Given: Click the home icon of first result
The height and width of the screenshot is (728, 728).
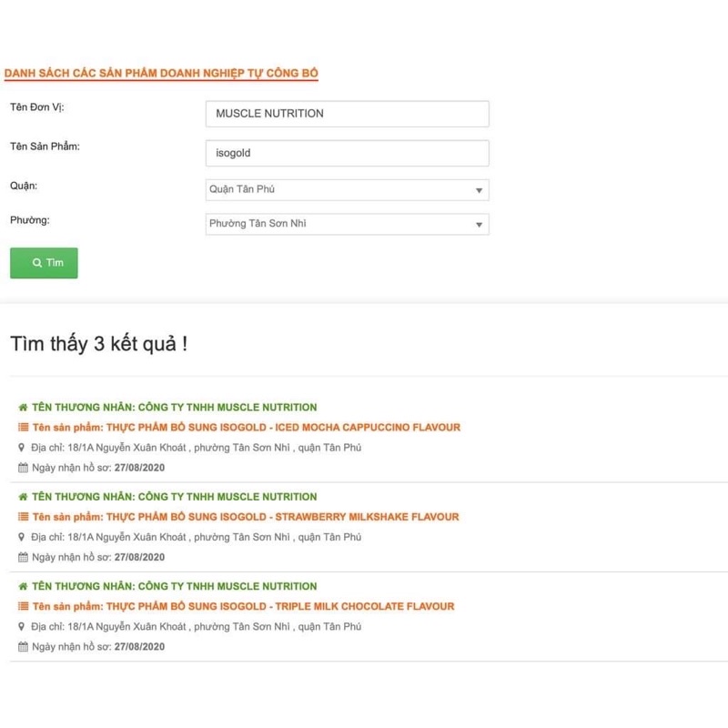Looking at the screenshot, I should click(23, 408).
